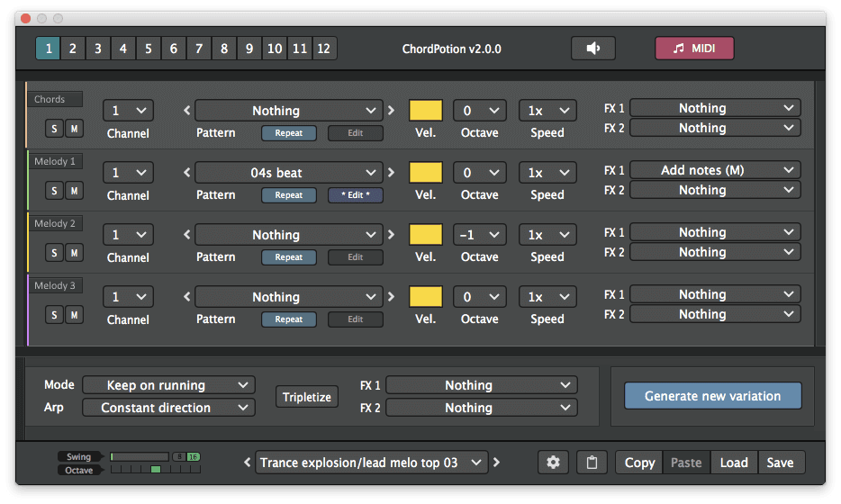Go to next pattern in Melody 3 row
This screenshot has width=841, height=504.
click(391, 296)
